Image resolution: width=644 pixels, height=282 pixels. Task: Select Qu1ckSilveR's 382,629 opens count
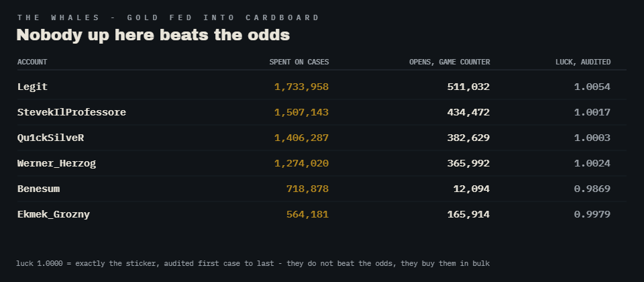(468, 138)
